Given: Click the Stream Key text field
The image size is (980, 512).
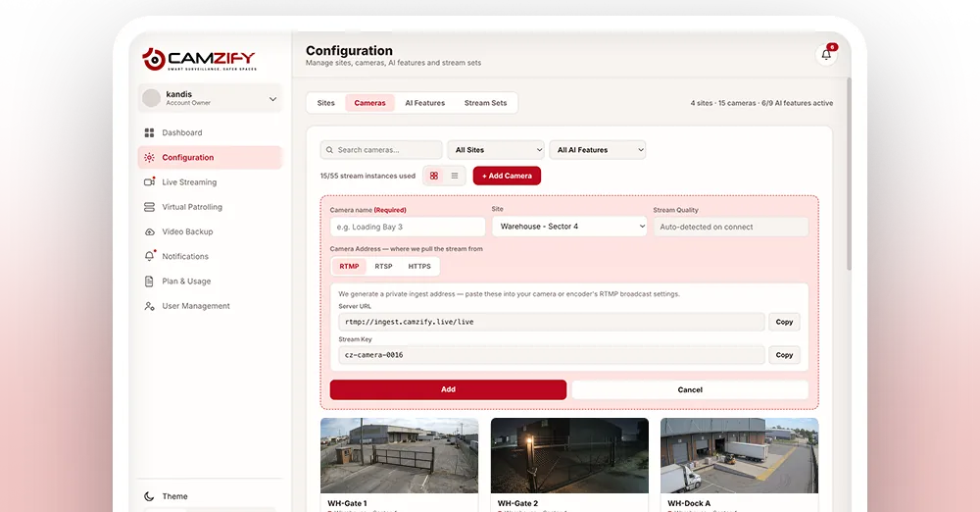Looking at the screenshot, I should 551,355.
